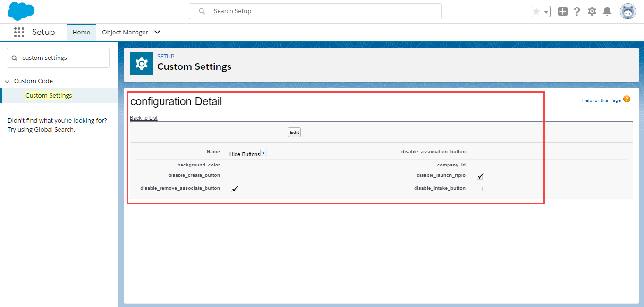Follow the Back to List link

144,118
